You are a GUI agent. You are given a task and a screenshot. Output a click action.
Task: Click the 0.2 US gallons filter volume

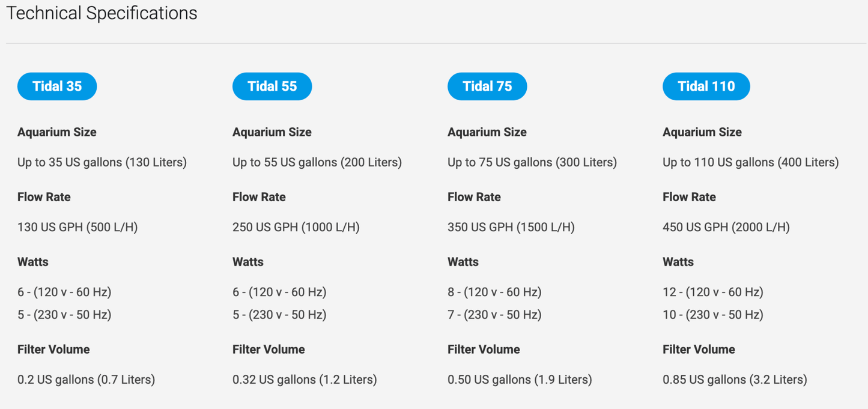pos(86,380)
